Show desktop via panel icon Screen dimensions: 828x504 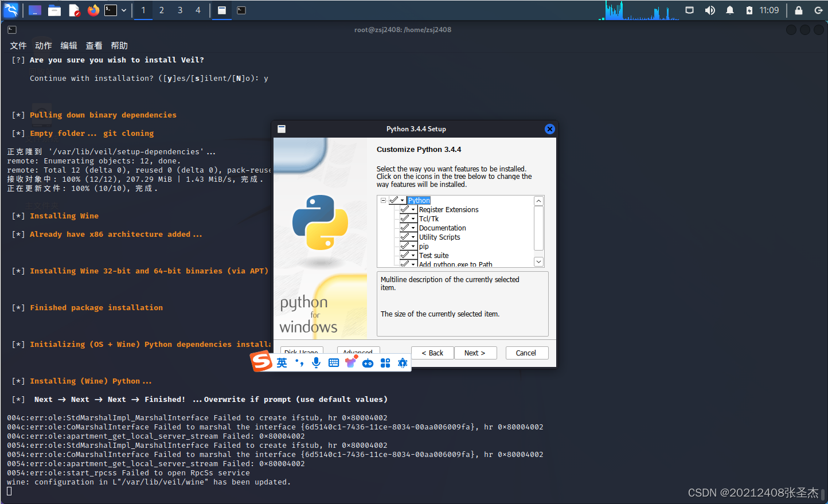click(34, 10)
